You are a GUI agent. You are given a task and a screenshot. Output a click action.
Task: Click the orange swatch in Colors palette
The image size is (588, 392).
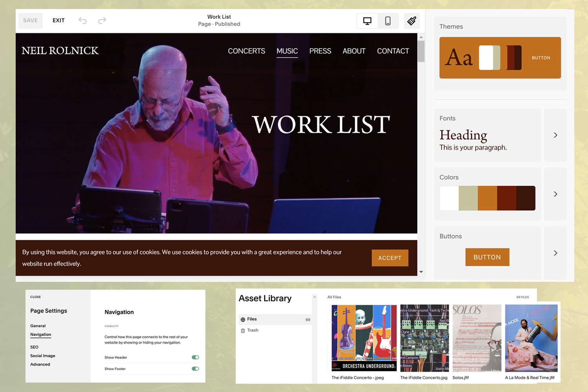[487, 198]
